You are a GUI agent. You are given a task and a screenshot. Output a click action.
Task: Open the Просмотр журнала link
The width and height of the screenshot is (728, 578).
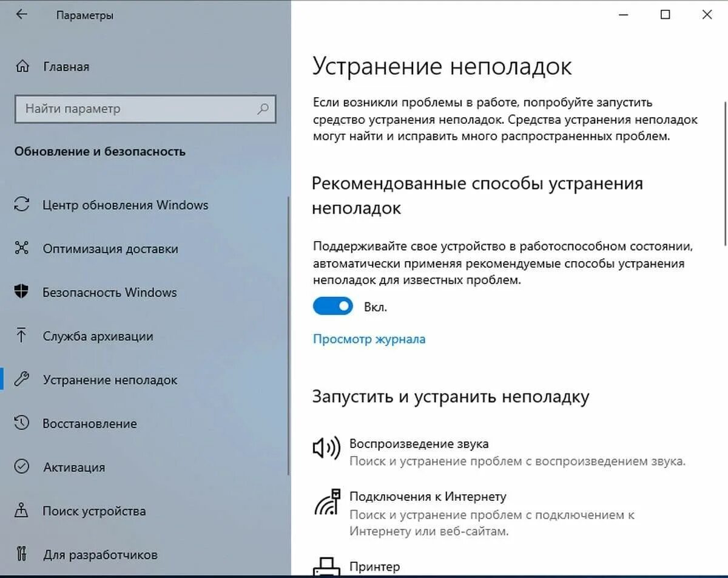click(x=369, y=339)
